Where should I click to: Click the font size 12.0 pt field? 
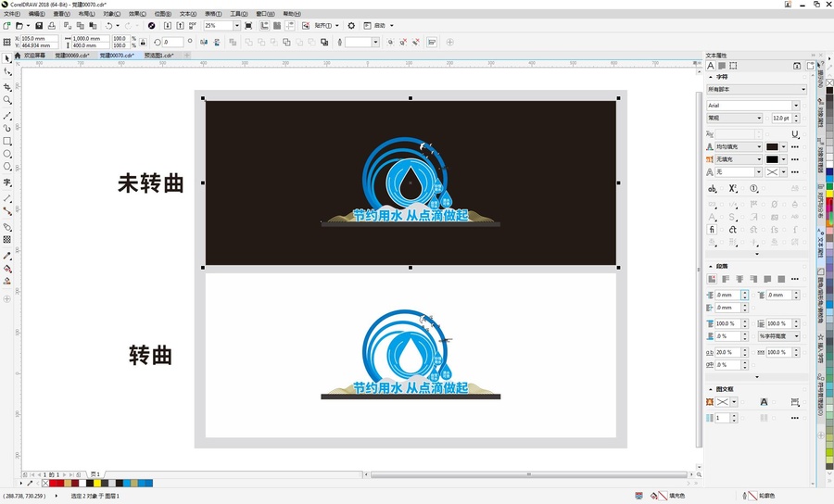(x=781, y=118)
